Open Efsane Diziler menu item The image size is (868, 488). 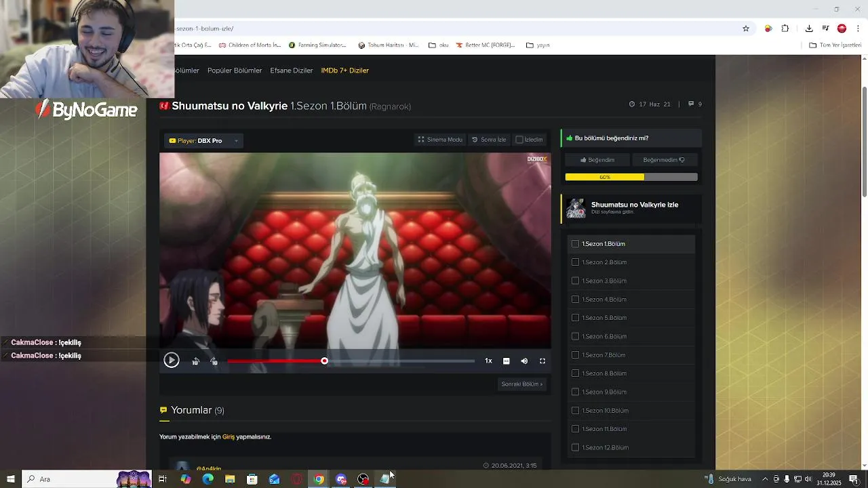tap(292, 70)
